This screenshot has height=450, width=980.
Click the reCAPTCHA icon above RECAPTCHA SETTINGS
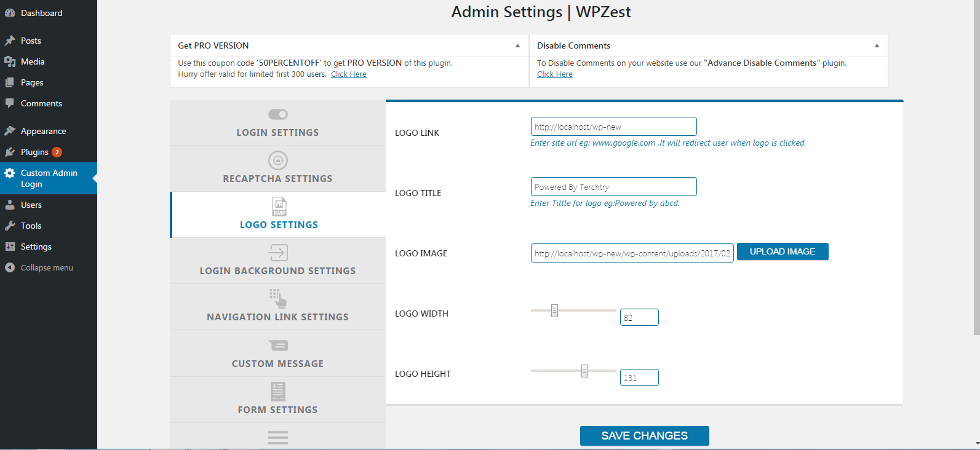pyautogui.click(x=277, y=160)
